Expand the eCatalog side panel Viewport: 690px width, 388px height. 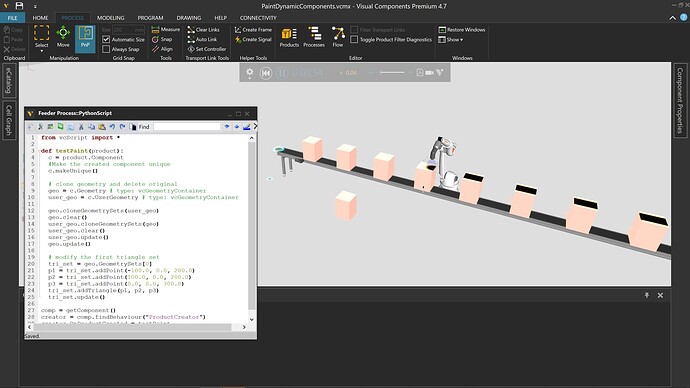point(9,80)
